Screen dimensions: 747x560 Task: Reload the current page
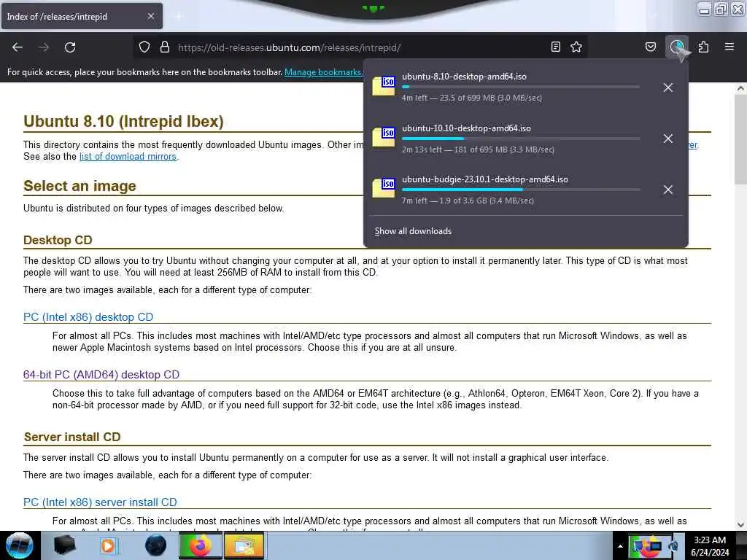[70, 47]
